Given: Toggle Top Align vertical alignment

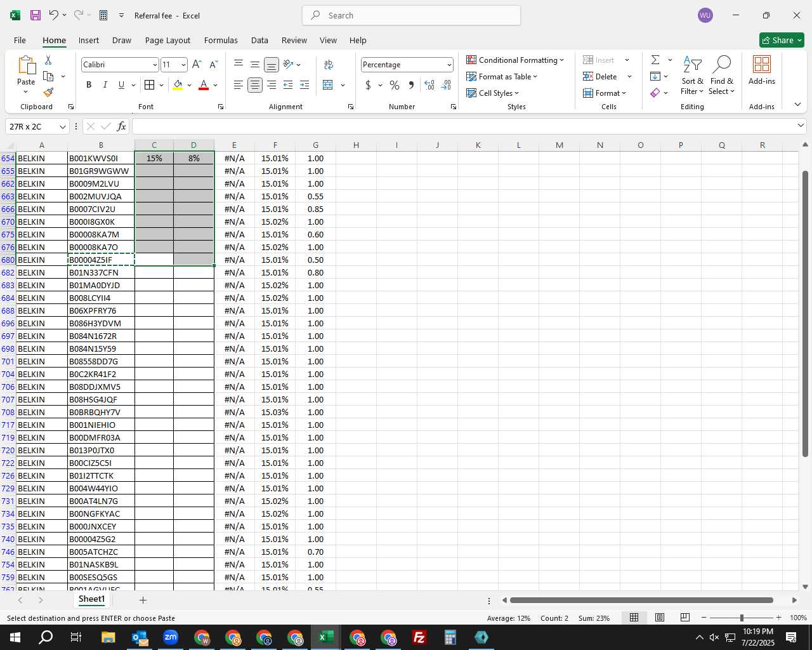Looking at the screenshot, I should point(239,65).
